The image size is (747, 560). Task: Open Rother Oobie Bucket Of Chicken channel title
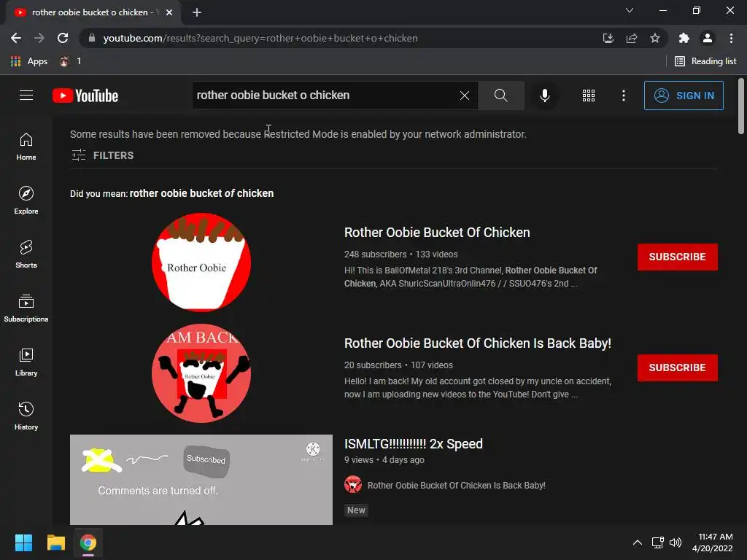coord(437,233)
